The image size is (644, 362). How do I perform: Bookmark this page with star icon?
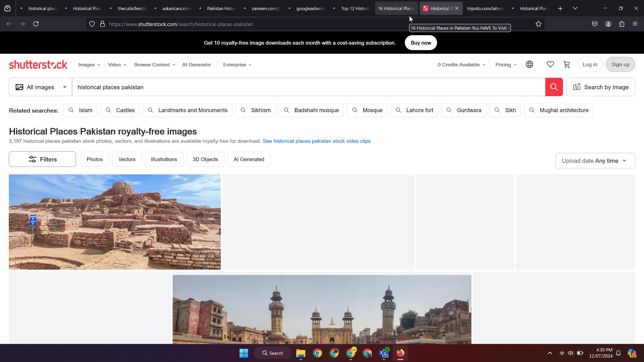click(538, 24)
